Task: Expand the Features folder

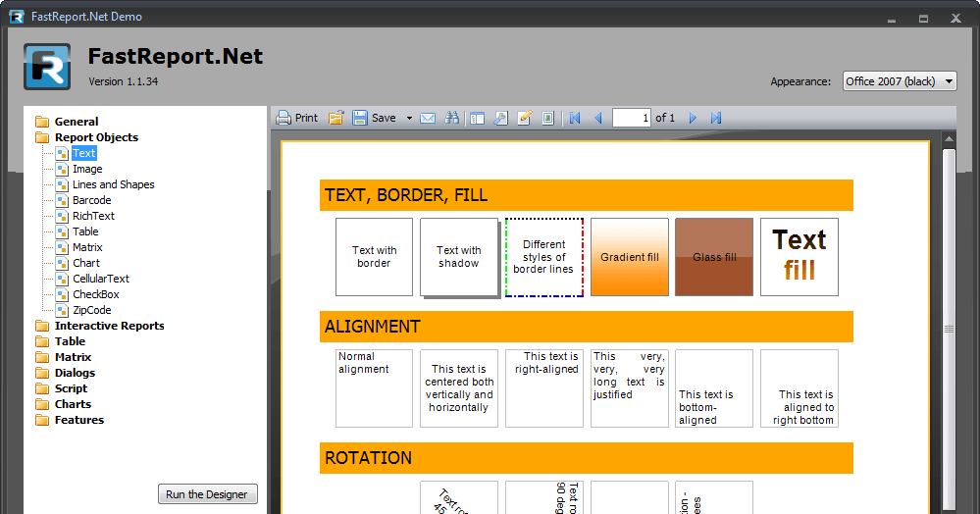Action: (x=79, y=420)
